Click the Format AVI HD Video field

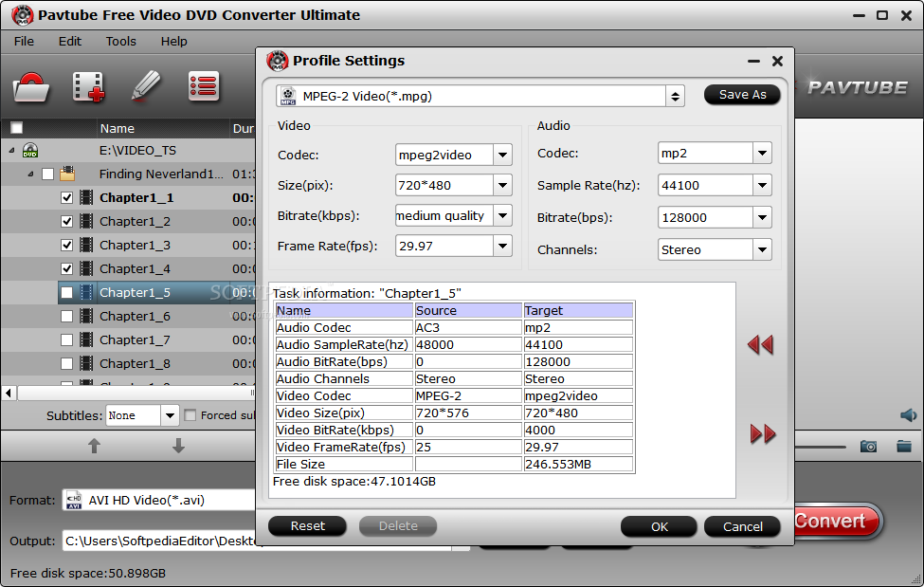160,501
